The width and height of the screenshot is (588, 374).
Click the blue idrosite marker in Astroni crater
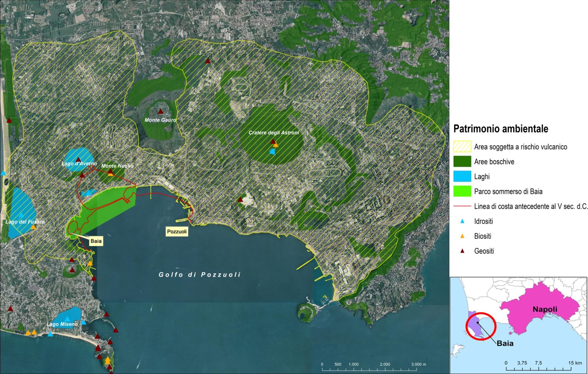pos(272,152)
